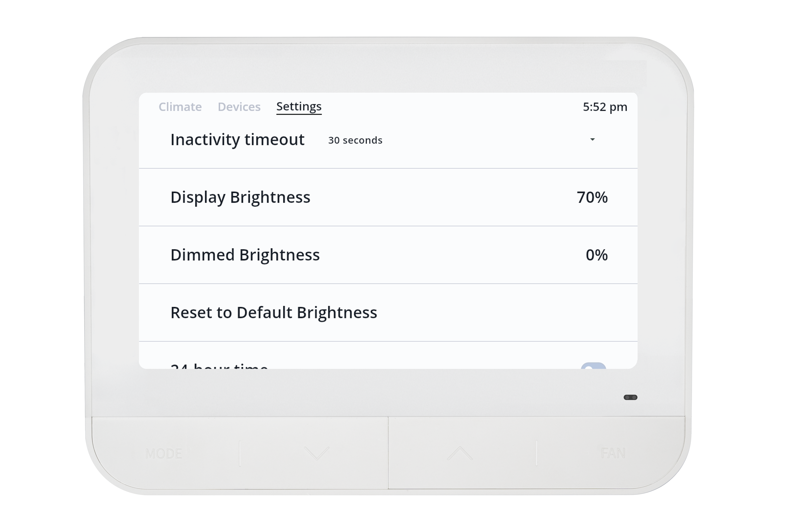Switch to the Devices tab
The height and width of the screenshot is (532, 798).
[x=239, y=107]
